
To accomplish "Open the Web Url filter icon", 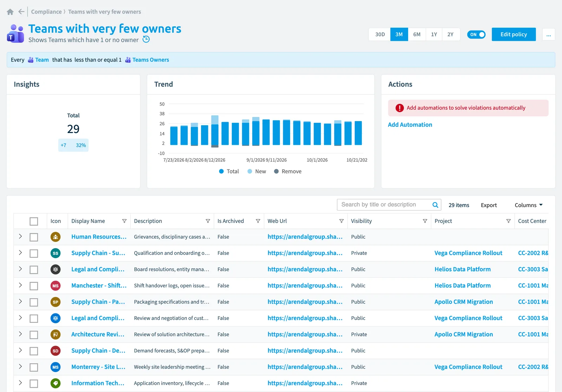I will point(341,221).
